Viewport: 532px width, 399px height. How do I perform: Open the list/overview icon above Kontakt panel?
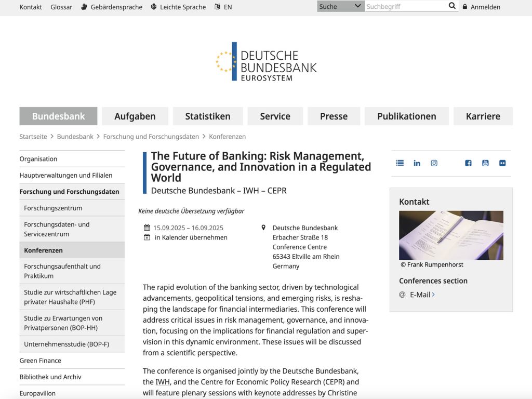point(400,163)
